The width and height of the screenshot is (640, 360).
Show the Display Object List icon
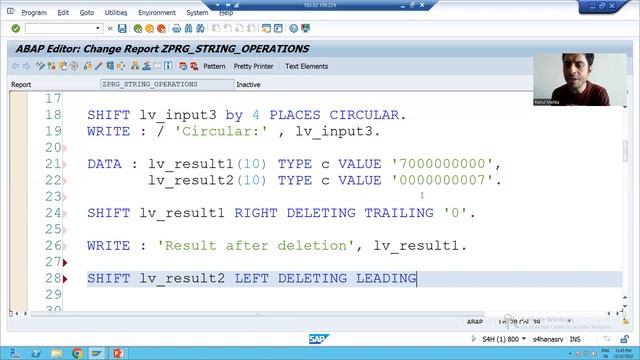click(x=135, y=66)
